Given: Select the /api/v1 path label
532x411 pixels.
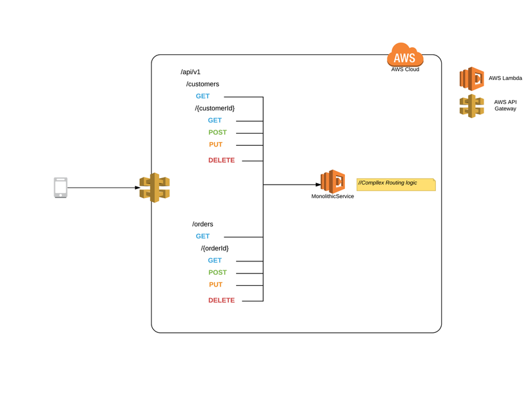Looking at the screenshot, I should (x=190, y=72).
